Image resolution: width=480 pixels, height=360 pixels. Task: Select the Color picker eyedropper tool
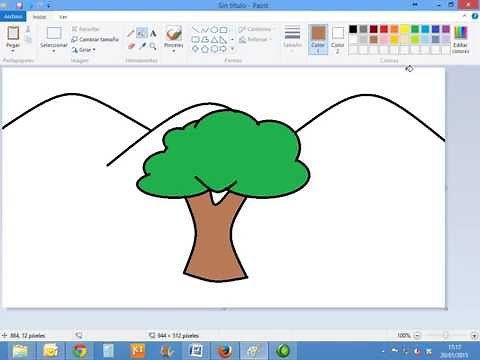coord(142,46)
